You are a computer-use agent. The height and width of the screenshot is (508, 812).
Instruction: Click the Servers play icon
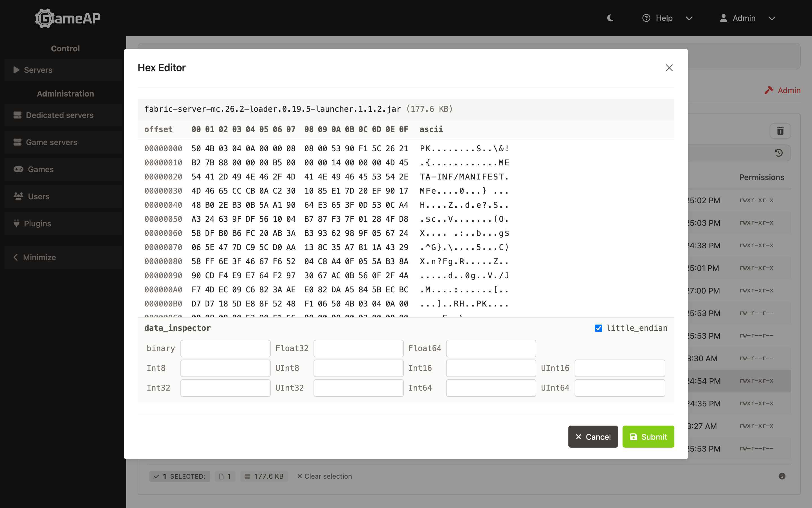pyautogui.click(x=16, y=70)
